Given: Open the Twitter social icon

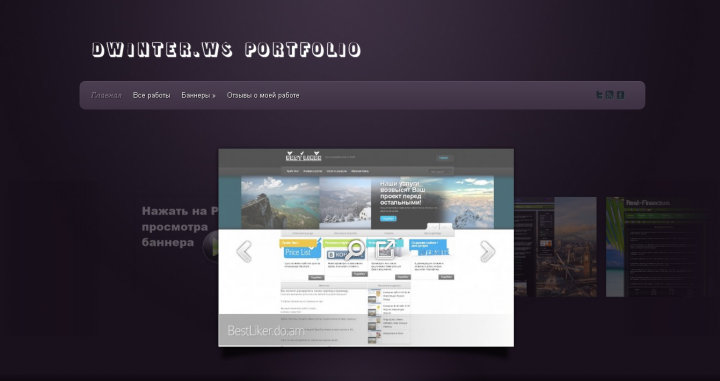Looking at the screenshot, I should tap(599, 95).
